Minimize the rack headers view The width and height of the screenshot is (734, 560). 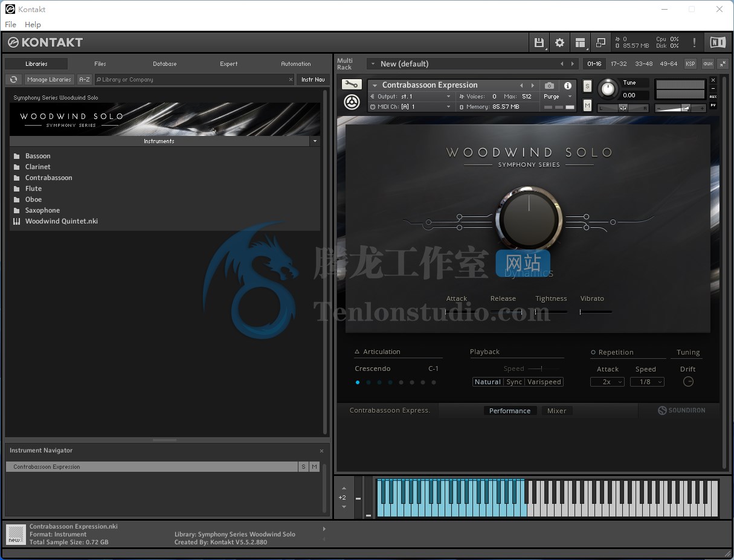coord(723,63)
